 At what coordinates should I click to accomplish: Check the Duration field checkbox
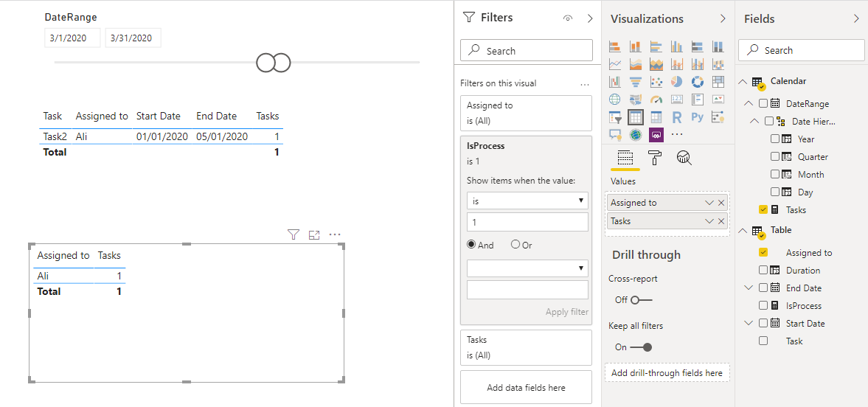point(763,270)
